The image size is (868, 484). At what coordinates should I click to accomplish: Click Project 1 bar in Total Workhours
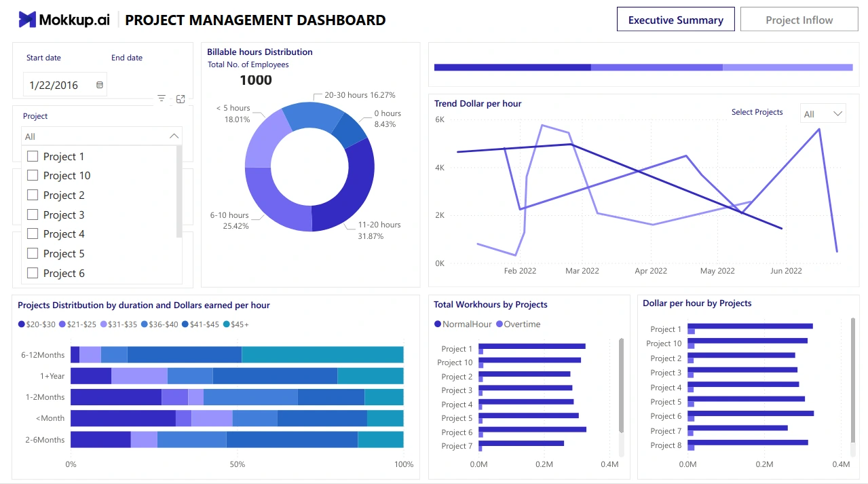[532, 346]
